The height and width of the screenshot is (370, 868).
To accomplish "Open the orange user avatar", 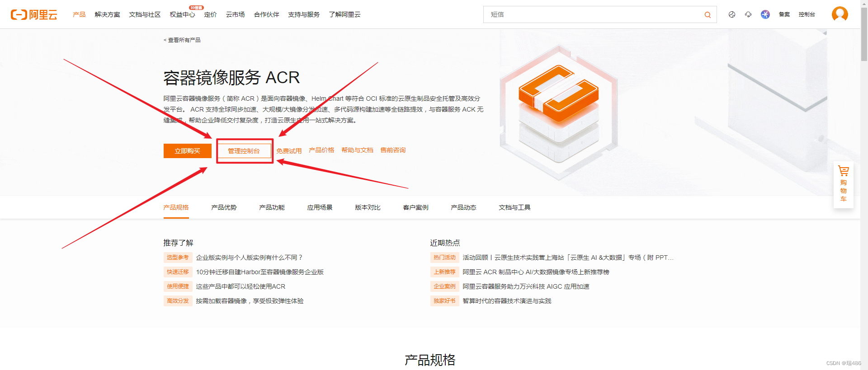I will 840,14.
